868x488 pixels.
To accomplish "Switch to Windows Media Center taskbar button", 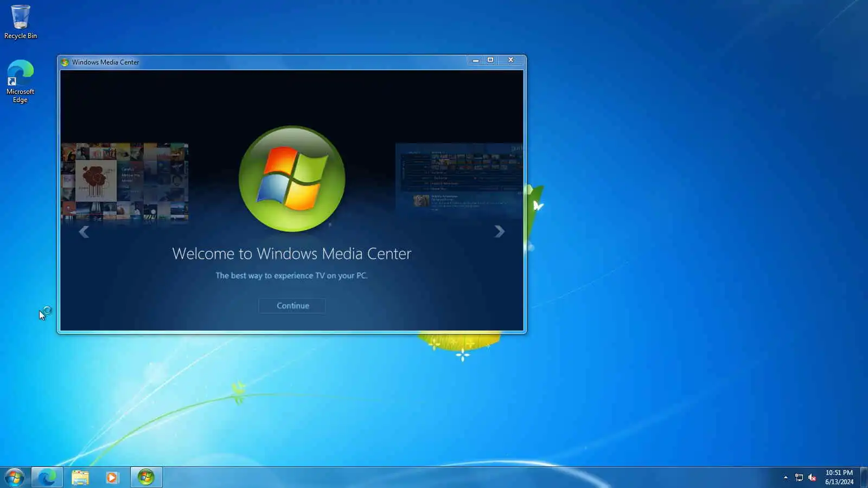I will [x=146, y=477].
